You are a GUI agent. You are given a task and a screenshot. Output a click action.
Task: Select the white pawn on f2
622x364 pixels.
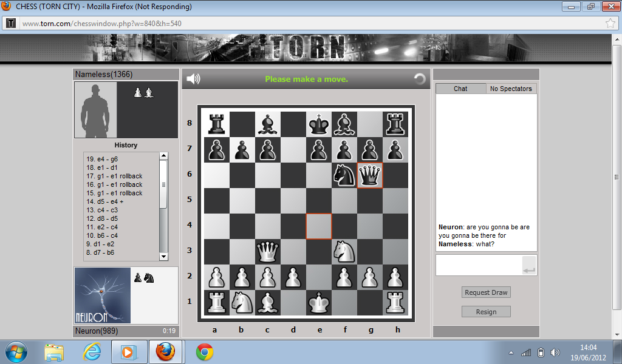[x=344, y=277]
